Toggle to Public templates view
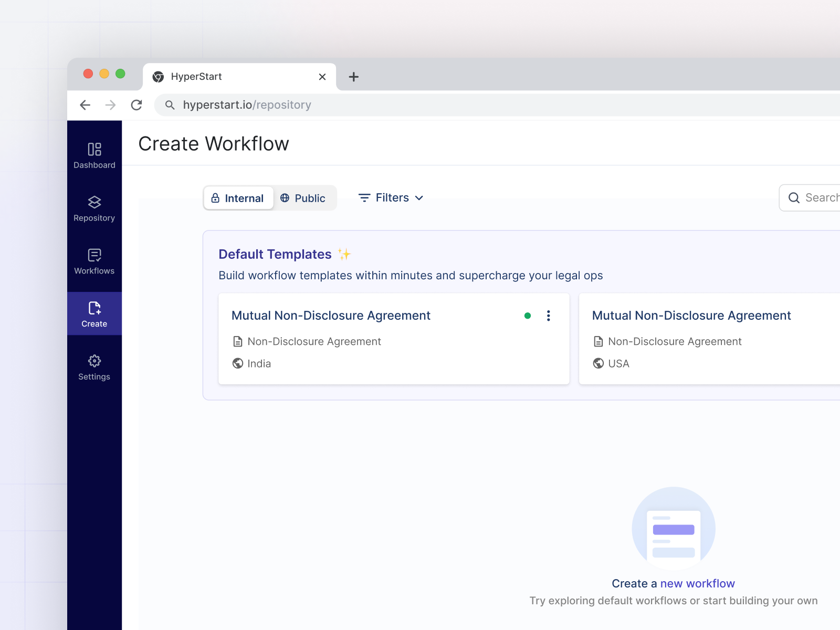Image resolution: width=840 pixels, height=630 pixels. (x=304, y=198)
